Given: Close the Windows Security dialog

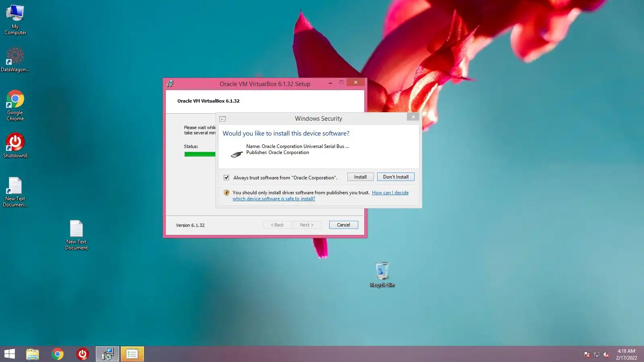Looking at the screenshot, I should coord(413,117).
